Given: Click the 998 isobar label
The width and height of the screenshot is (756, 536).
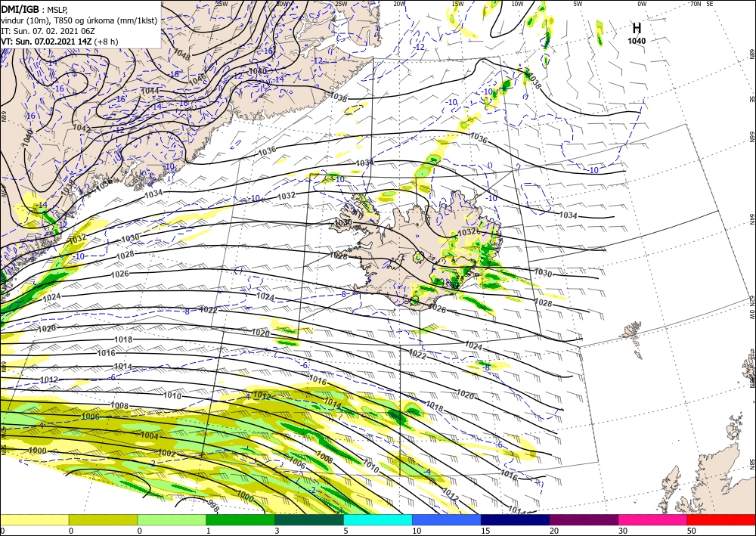Looking at the screenshot, I should point(212,505).
